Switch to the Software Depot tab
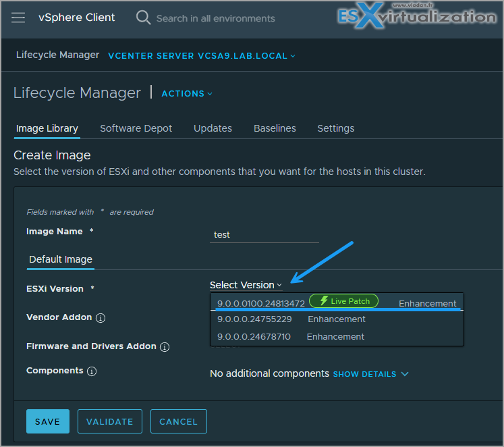The width and height of the screenshot is (504, 447). coord(136,129)
